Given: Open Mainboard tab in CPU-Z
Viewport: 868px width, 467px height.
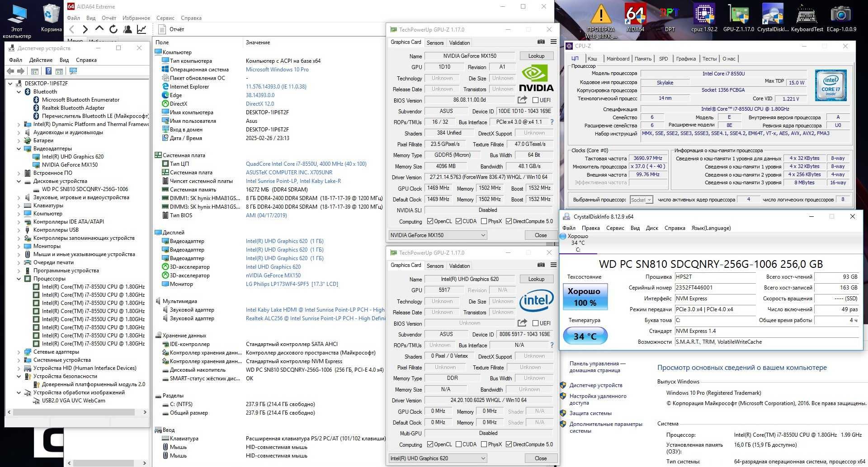Looking at the screenshot, I should click(618, 59).
